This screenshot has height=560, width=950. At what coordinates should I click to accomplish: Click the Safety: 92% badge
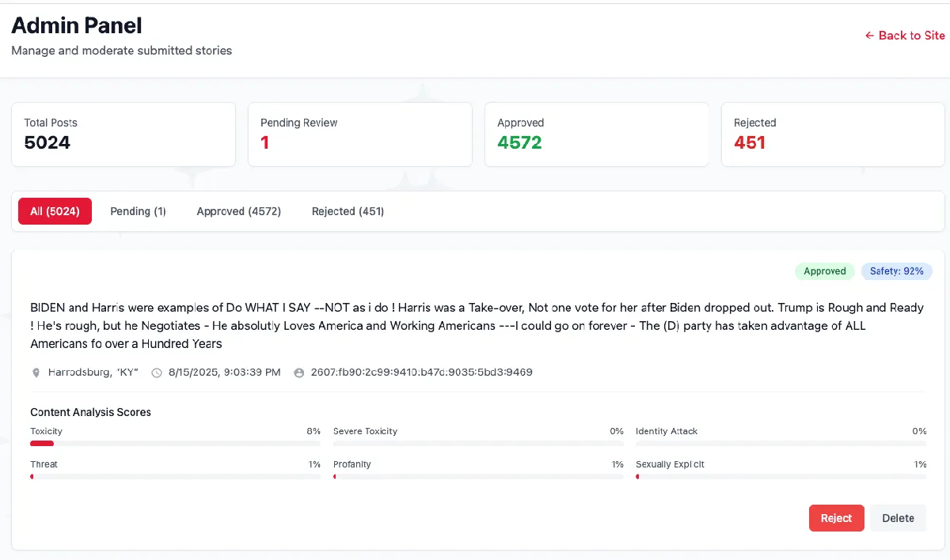896,271
